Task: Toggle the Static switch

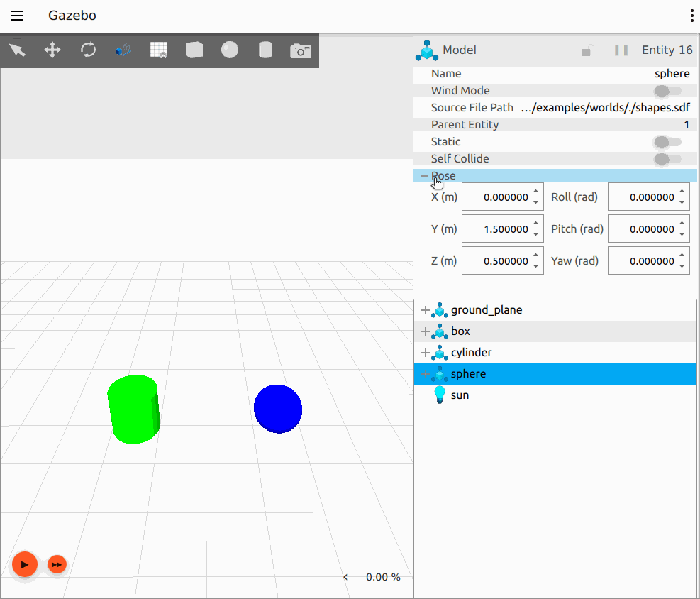Action: pyautogui.click(x=667, y=142)
